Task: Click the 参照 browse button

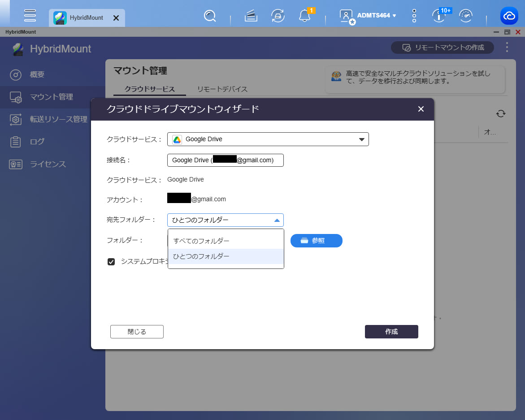Action: pyautogui.click(x=316, y=241)
